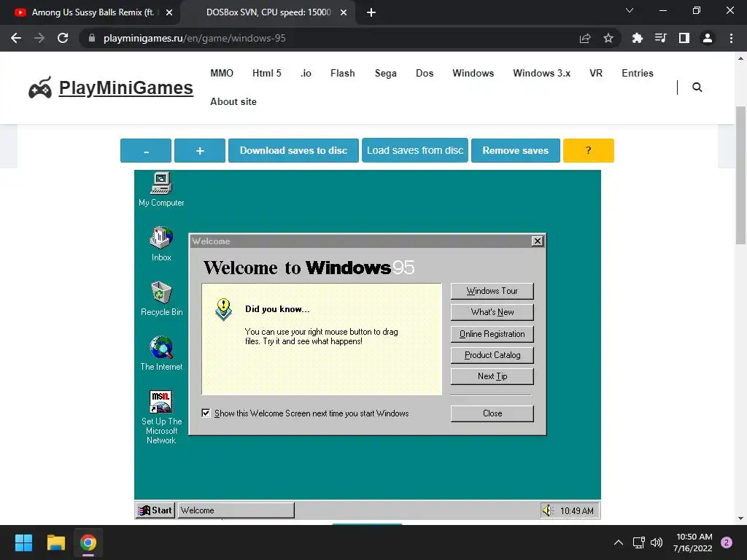
Task: Click the minus zoom-out button
Action: pos(146,150)
